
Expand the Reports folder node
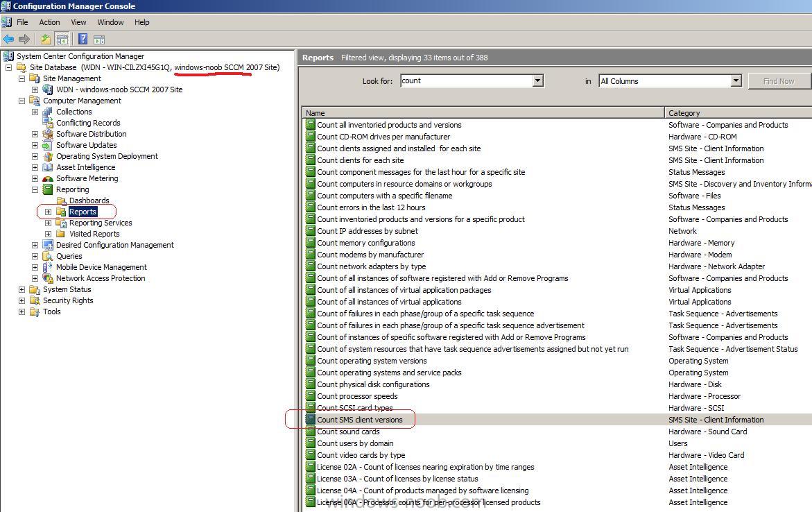(48, 212)
